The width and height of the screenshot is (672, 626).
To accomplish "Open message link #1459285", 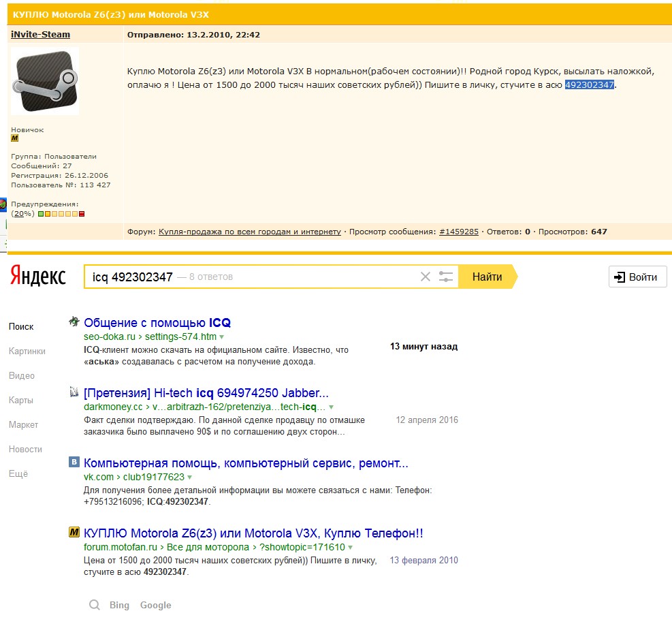I will 459,232.
